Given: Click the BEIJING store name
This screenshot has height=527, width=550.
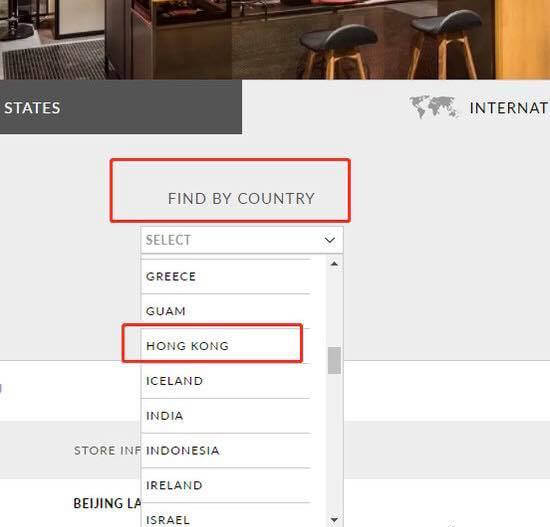Looking at the screenshot, I should click(107, 503).
